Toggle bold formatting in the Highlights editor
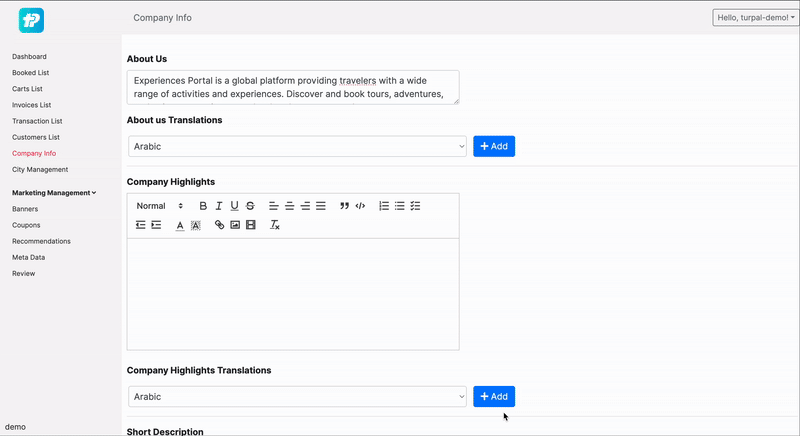The image size is (800, 436). coord(203,206)
